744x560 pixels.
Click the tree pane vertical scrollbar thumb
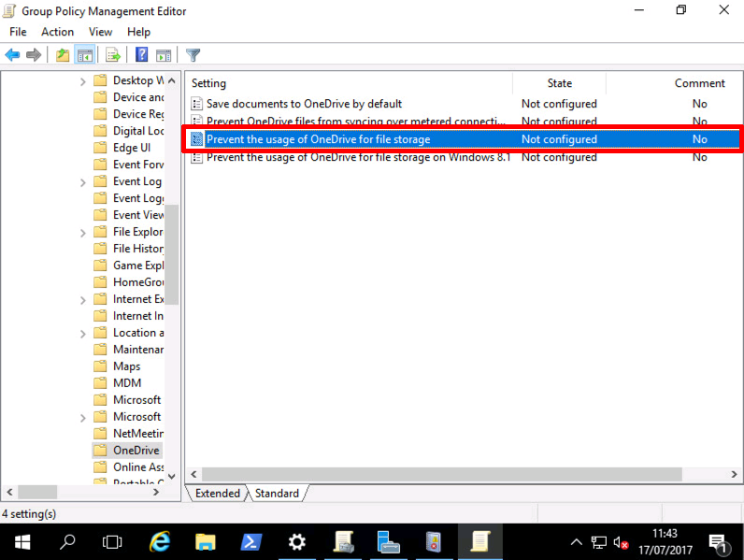point(172,254)
